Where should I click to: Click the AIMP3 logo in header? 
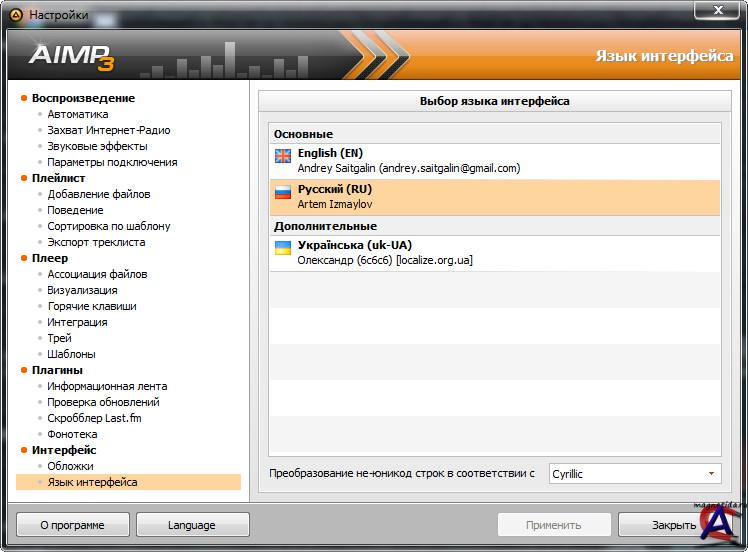click(70, 56)
